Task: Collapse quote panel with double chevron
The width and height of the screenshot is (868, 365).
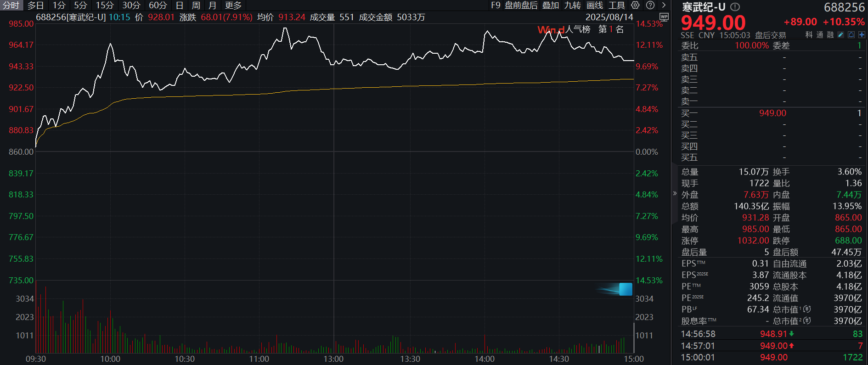Action: (x=675, y=193)
